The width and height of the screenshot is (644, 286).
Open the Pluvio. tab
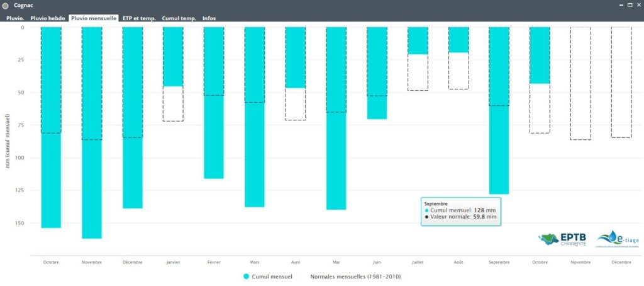[x=15, y=18]
